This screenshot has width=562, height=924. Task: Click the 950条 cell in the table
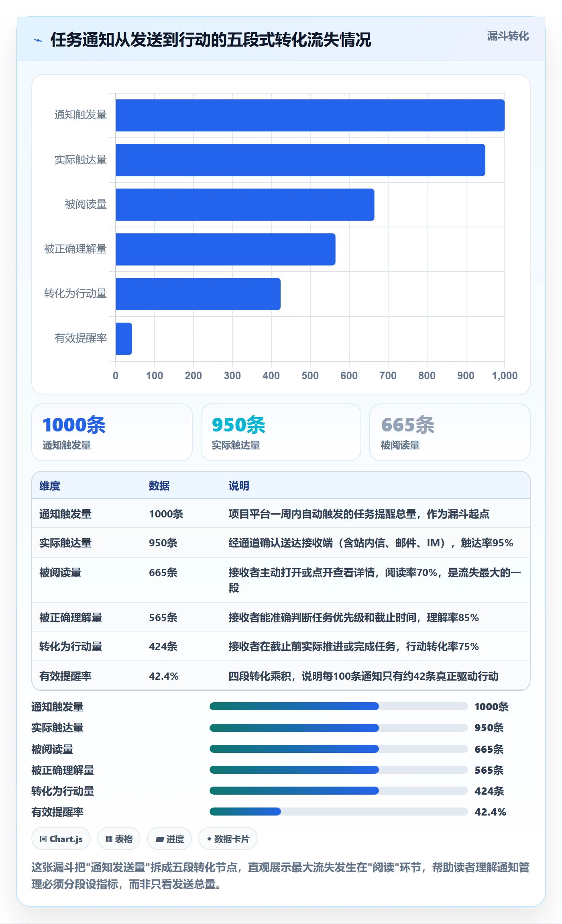click(163, 543)
